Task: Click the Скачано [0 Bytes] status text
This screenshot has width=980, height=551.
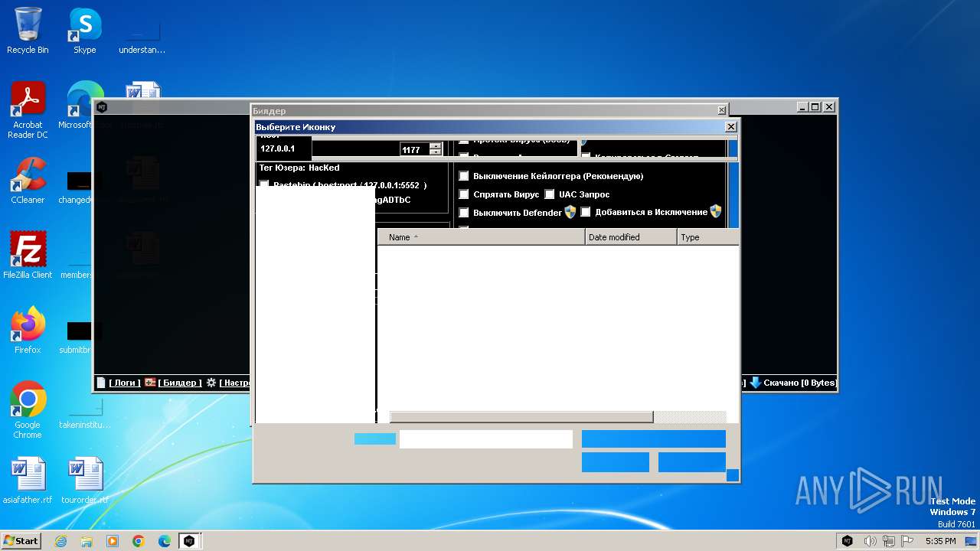Action: (x=800, y=383)
